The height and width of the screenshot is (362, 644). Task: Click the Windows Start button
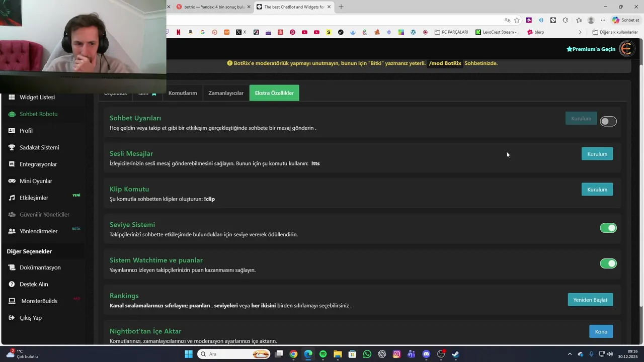[188, 354]
